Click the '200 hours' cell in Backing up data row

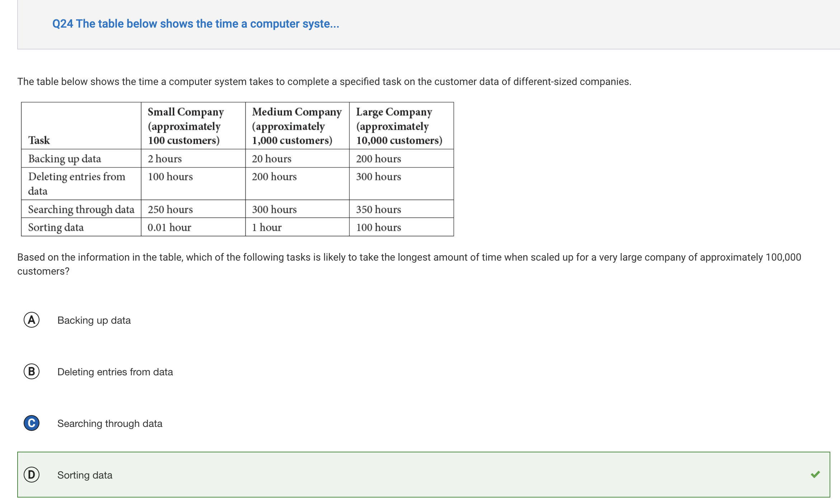(x=402, y=158)
